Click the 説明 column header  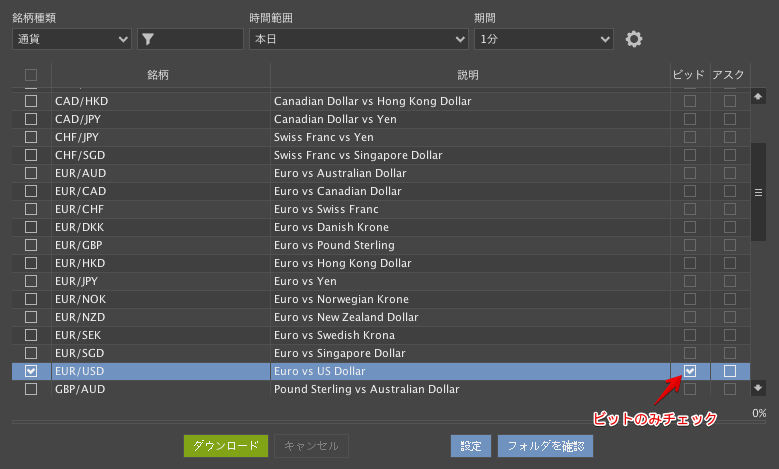click(468, 75)
